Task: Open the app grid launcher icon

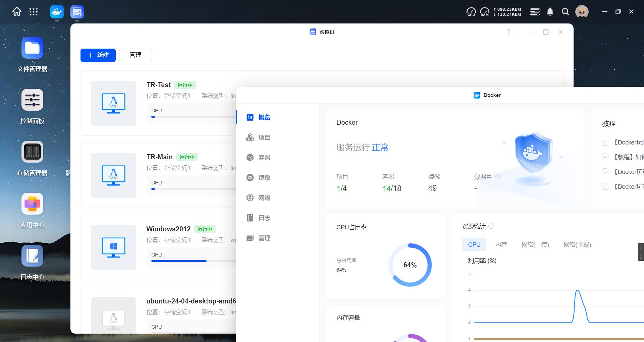Action: 34,12
